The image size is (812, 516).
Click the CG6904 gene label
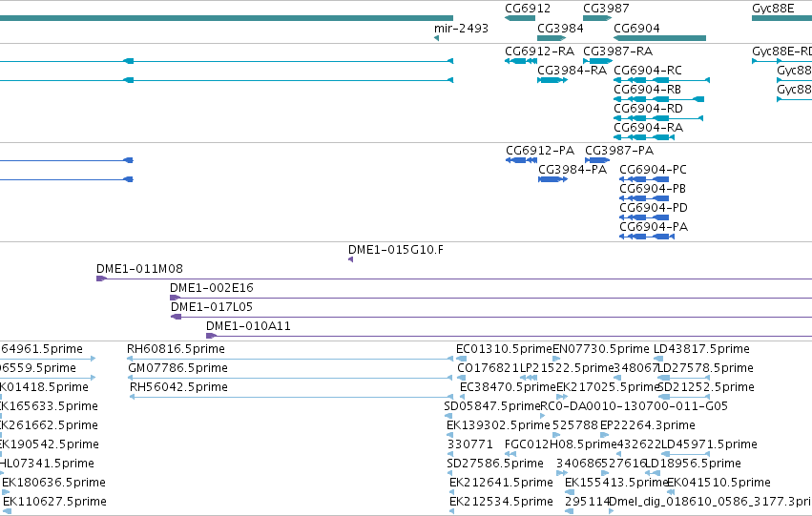pyautogui.click(x=636, y=29)
